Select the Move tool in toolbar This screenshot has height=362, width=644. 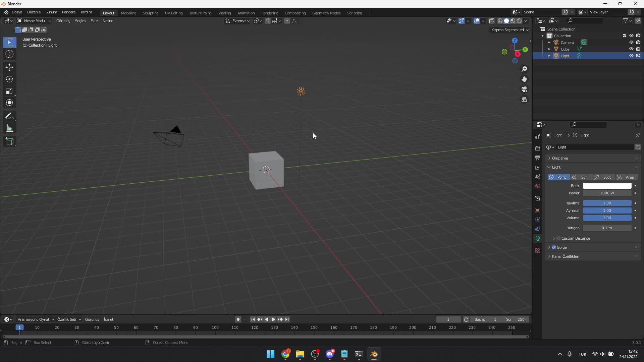[x=10, y=66]
